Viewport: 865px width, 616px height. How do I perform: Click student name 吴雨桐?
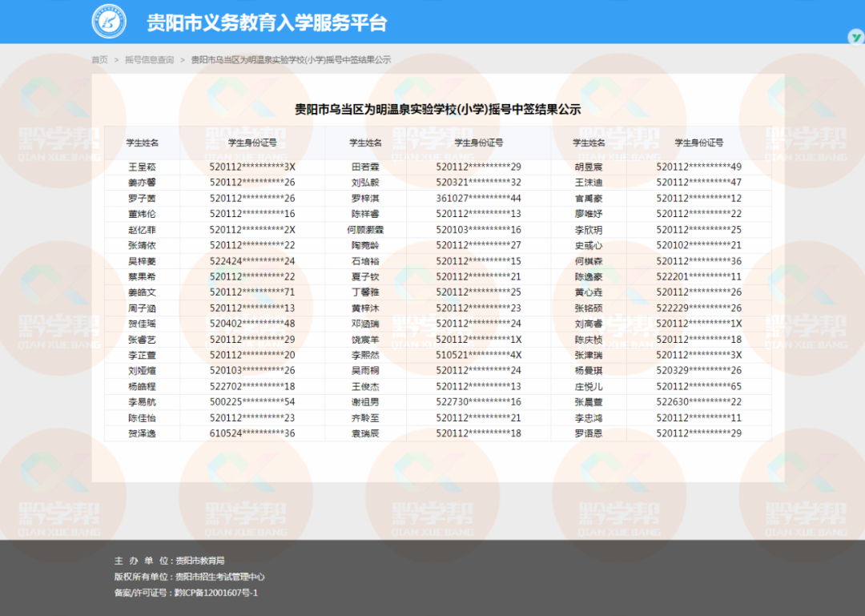(365, 370)
